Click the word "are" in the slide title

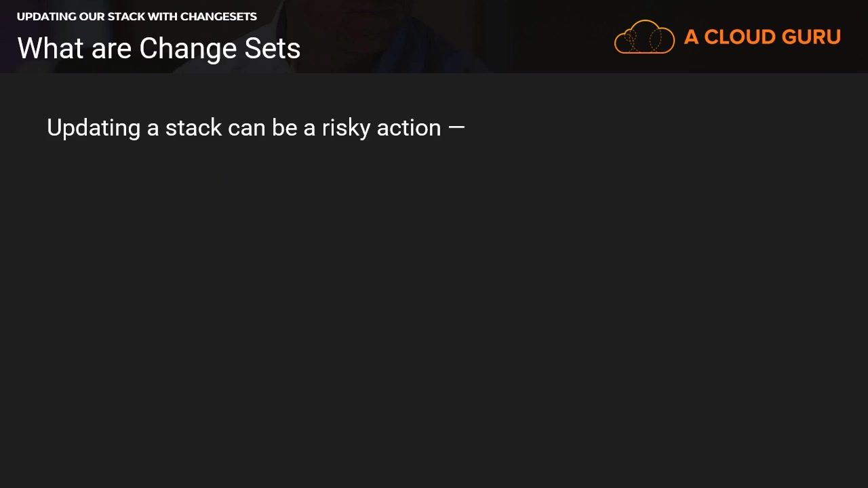click(111, 49)
